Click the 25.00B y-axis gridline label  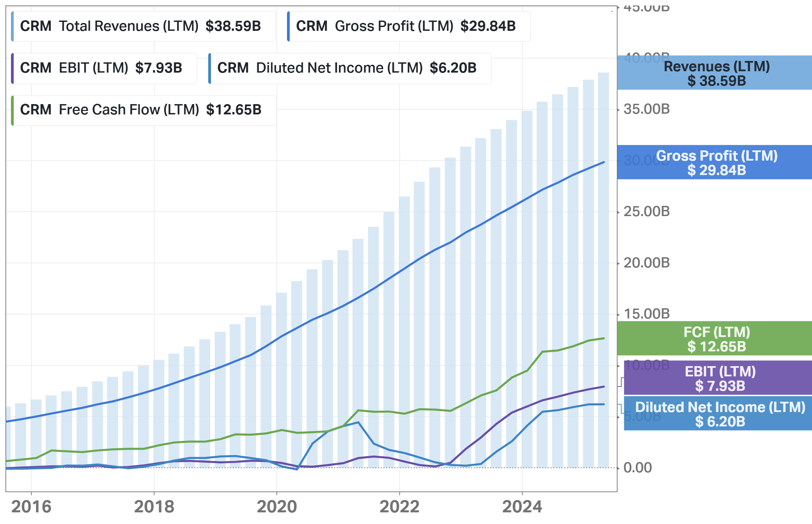pos(646,212)
